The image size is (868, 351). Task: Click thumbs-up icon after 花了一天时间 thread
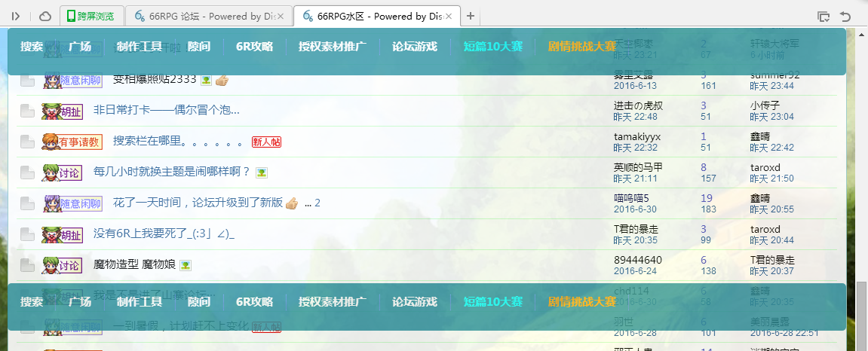point(292,204)
